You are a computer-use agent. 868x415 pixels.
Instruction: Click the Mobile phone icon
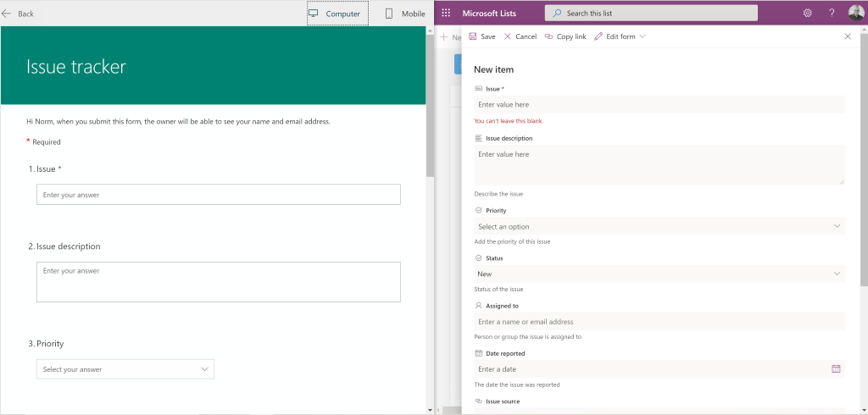(x=389, y=14)
